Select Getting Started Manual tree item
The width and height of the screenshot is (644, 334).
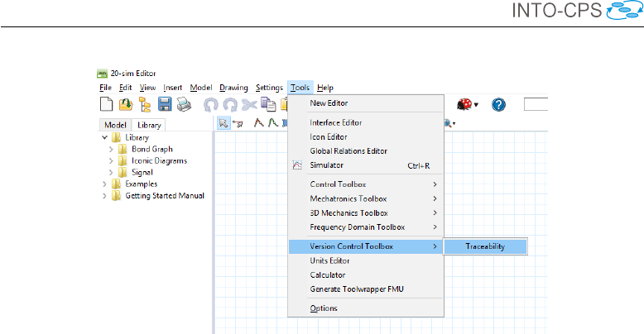pos(165,196)
